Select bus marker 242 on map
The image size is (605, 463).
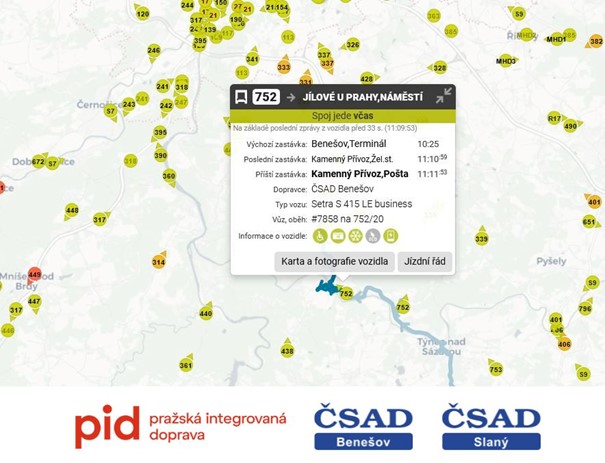[166, 105]
